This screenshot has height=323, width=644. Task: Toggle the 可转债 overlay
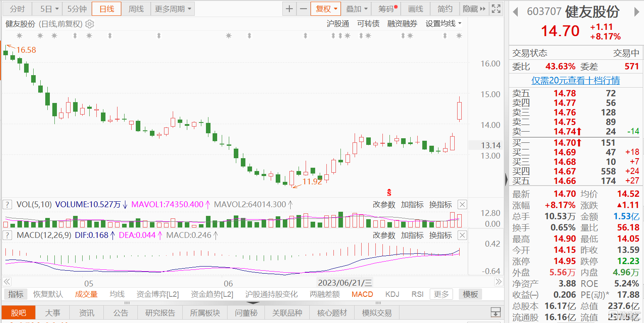click(368, 24)
